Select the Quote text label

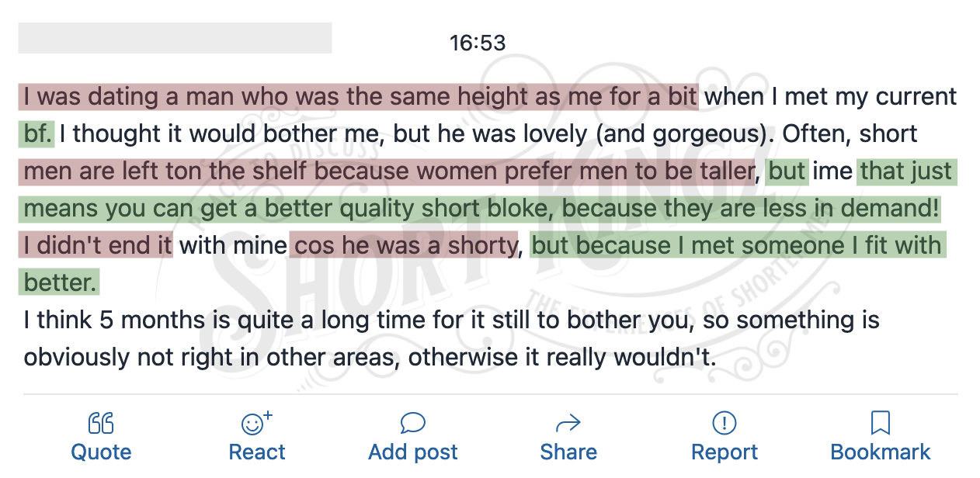(x=101, y=452)
